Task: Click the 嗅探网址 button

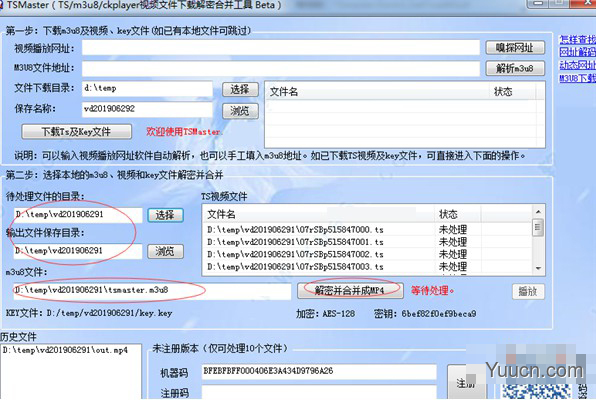Action: 515,48
